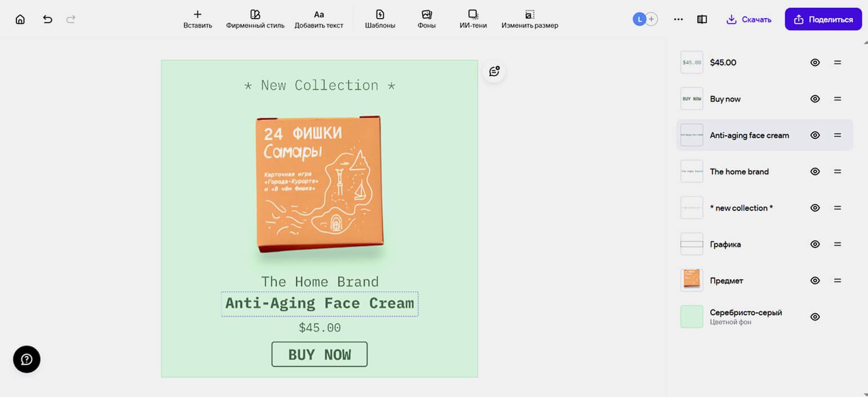
Task: Hide the $45.00 layer
Action: (815, 63)
